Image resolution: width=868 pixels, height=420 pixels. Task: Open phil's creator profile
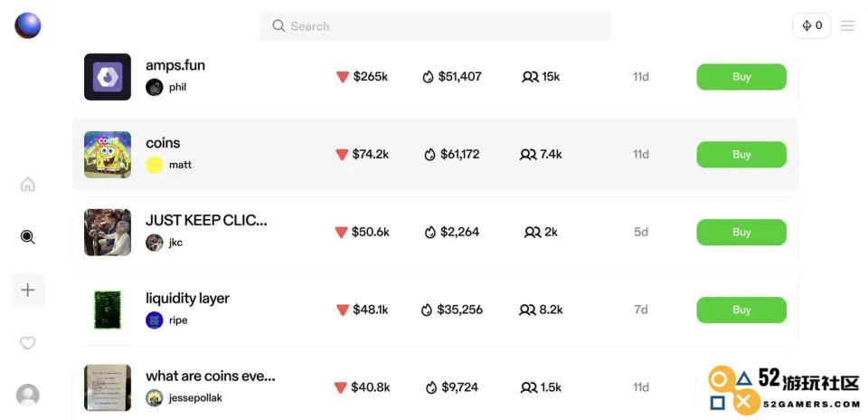point(166,87)
